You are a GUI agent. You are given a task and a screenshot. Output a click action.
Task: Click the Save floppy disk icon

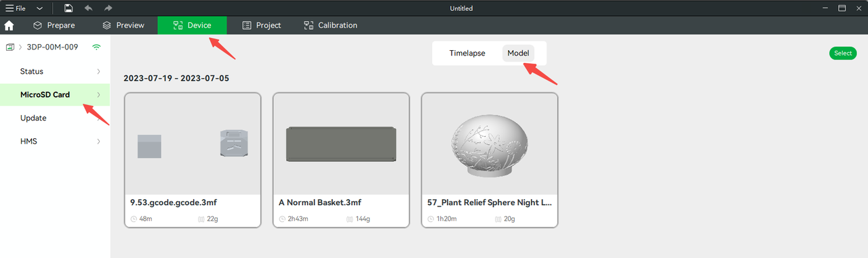pos(68,8)
